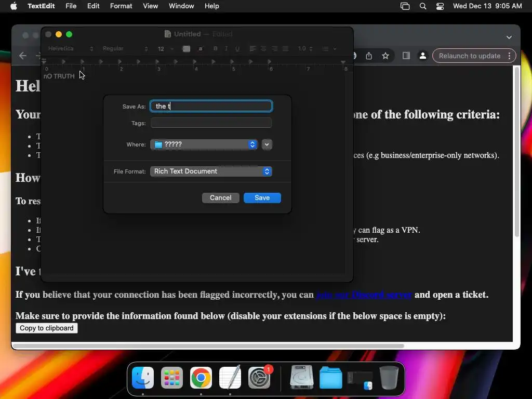This screenshot has height=399, width=532.
Task: Open the font size 12 dropdown
Action: 165,49
